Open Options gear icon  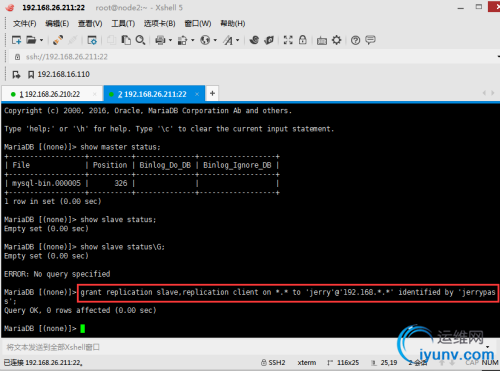coord(337,40)
